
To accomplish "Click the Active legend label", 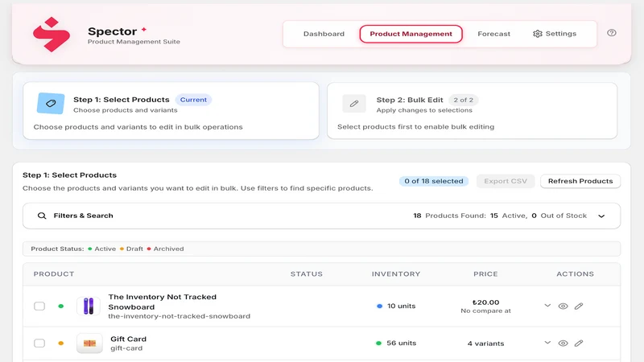I will (x=105, y=249).
